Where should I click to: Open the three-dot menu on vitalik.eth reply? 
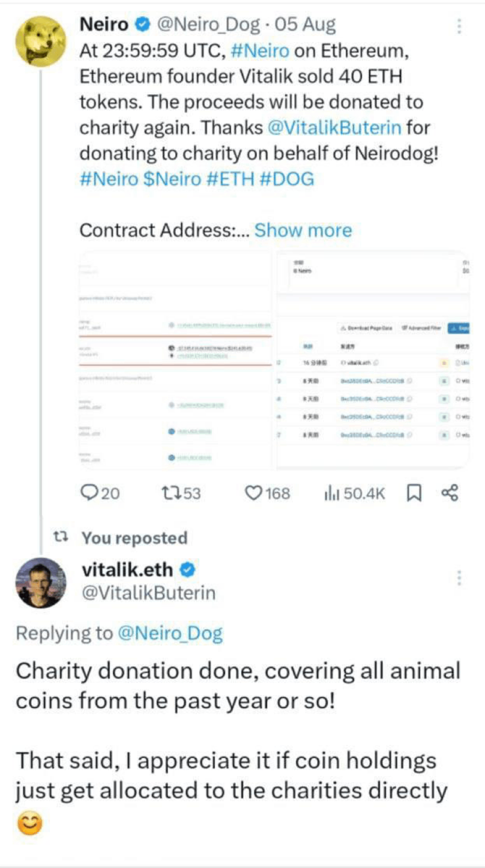pos(459,577)
